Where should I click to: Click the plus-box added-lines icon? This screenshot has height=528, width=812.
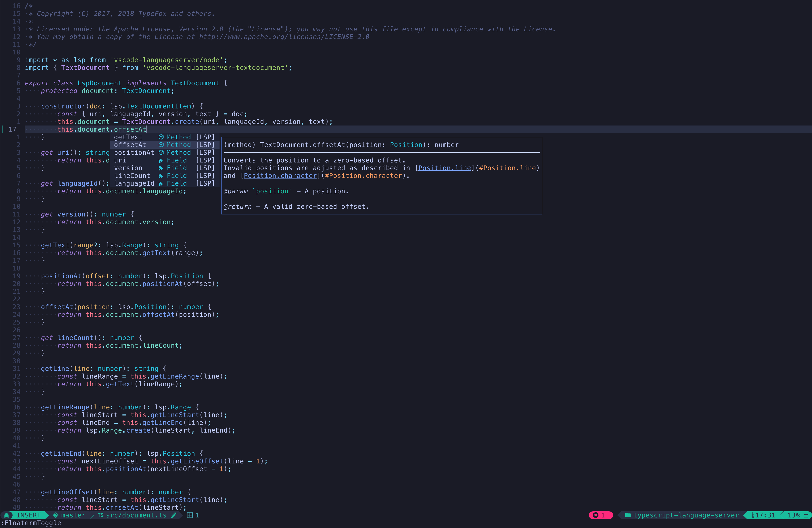(190, 515)
